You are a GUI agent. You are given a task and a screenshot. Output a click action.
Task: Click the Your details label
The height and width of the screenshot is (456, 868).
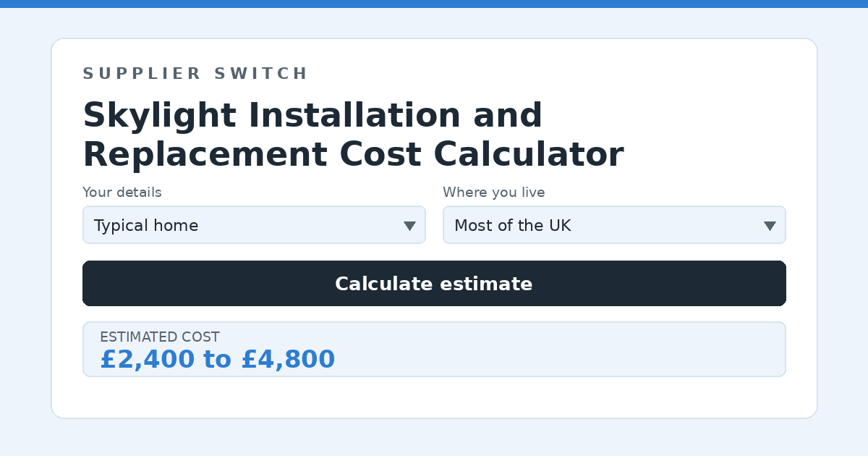122,193
